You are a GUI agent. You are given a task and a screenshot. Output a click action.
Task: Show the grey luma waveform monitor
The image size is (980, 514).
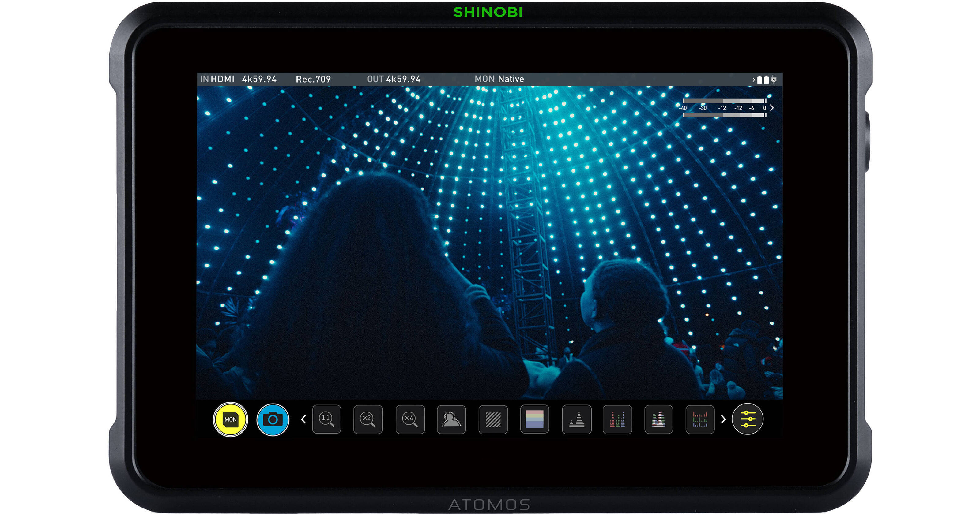tap(576, 419)
